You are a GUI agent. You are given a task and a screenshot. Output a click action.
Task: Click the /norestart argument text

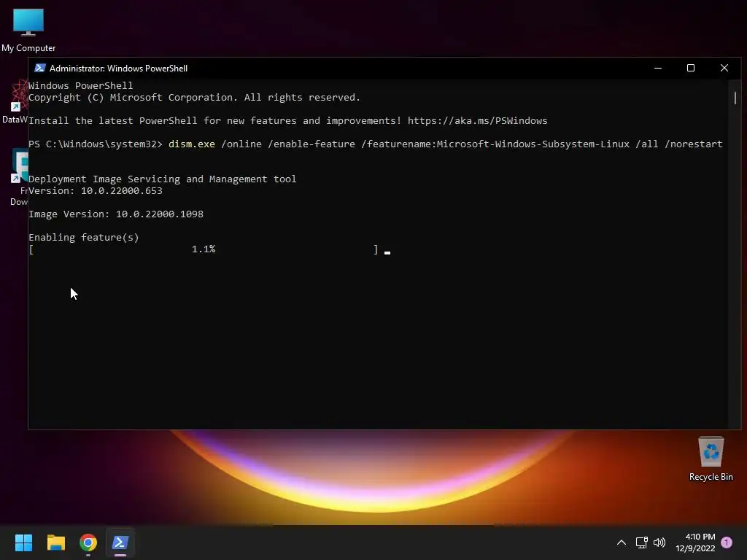coord(693,144)
